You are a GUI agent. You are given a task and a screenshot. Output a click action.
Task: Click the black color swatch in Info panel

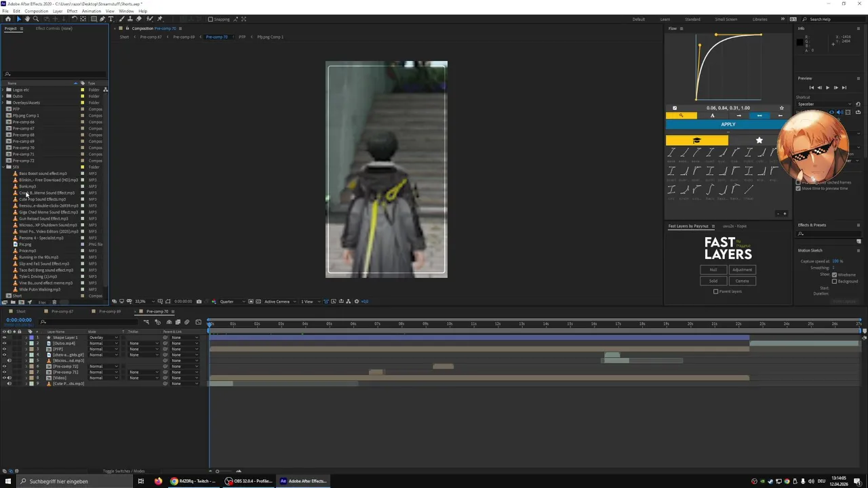pos(800,43)
